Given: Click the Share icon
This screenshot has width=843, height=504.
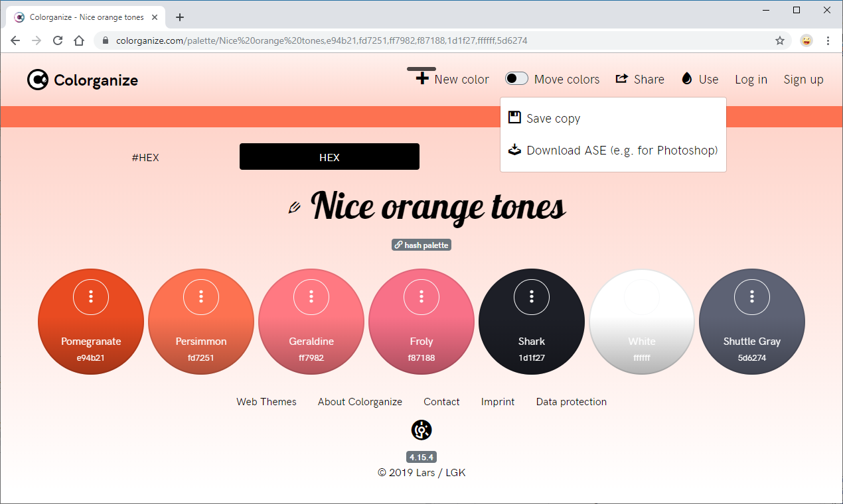Looking at the screenshot, I should pos(621,78).
